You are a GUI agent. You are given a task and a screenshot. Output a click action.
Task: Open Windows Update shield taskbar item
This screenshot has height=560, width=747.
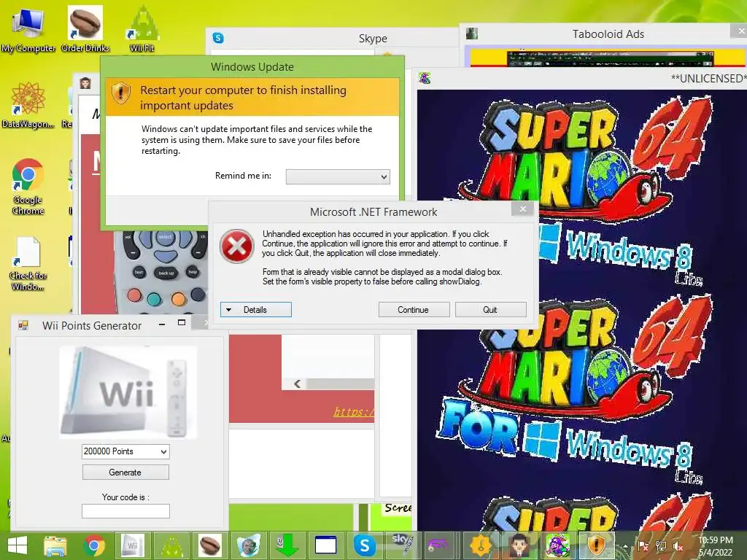pos(596,545)
